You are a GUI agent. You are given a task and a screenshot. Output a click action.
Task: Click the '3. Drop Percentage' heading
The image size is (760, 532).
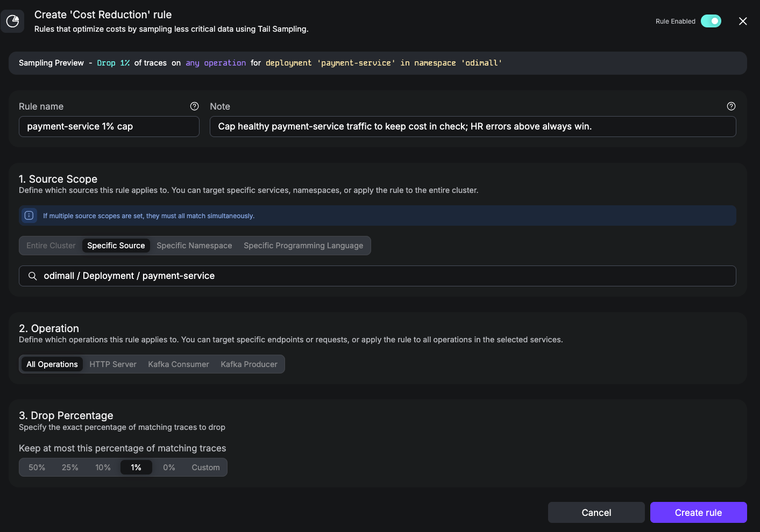(66, 415)
